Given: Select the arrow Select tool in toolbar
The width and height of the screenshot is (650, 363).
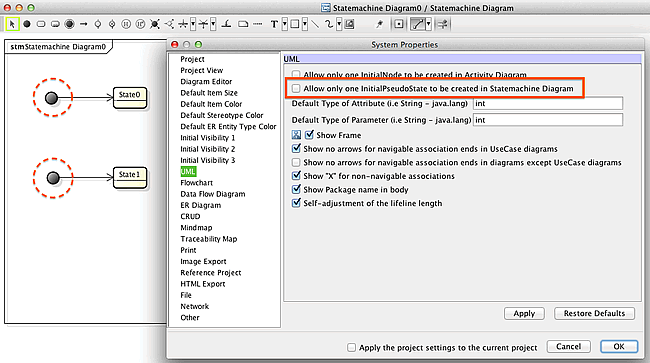Looking at the screenshot, I should tap(12, 24).
